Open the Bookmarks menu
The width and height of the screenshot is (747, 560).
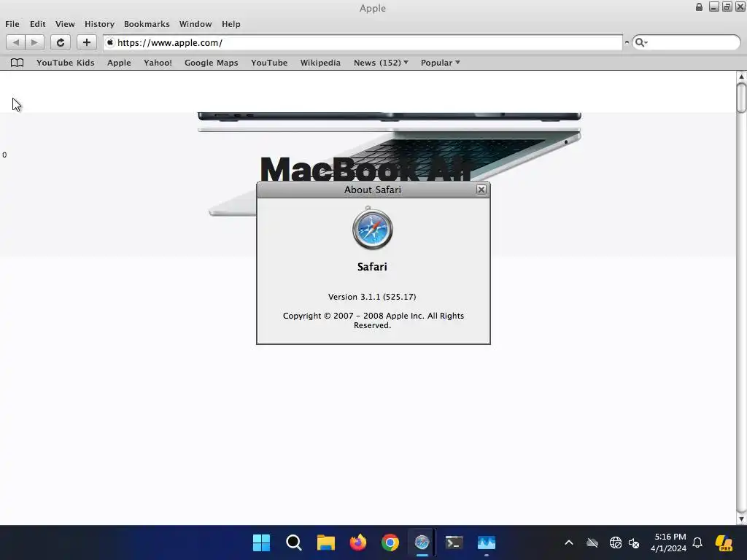tap(147, 24)
